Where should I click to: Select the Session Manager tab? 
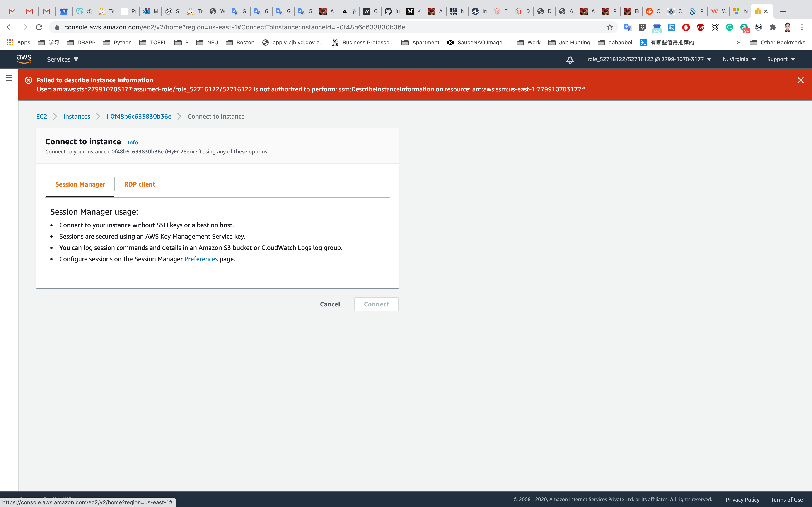point(80,184)
